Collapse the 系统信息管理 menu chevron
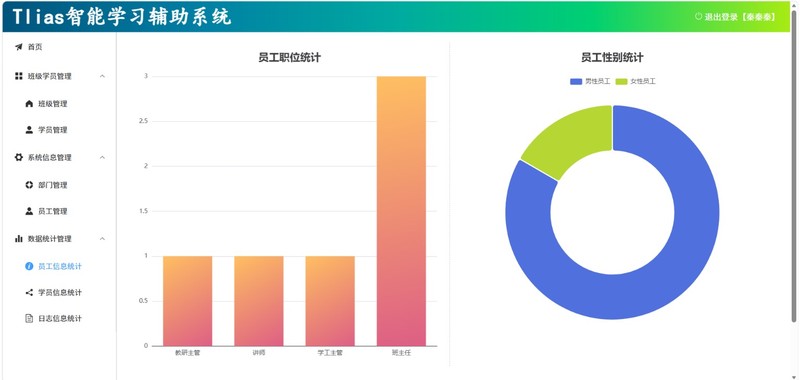 (103, 158)
